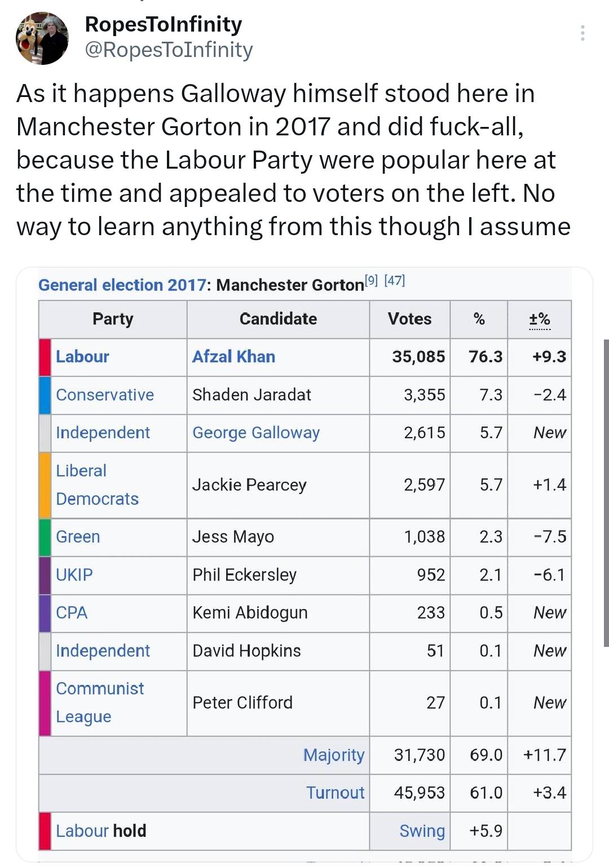609x868 pixels.
Task: Open the George Galloway candidate link
Action: click(256, 433)
